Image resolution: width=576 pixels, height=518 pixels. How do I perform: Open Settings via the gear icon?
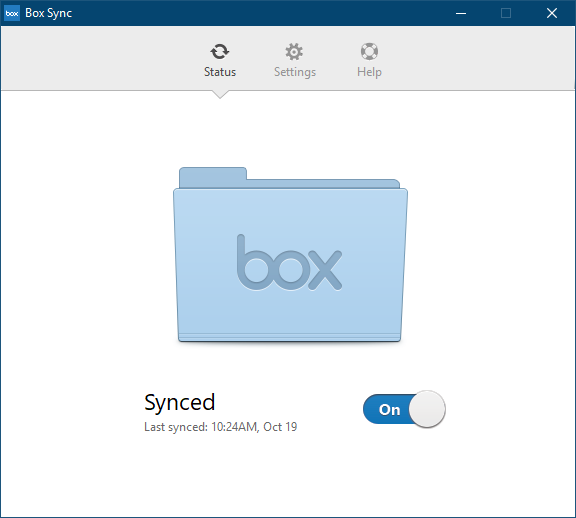(x=294, y=51)
